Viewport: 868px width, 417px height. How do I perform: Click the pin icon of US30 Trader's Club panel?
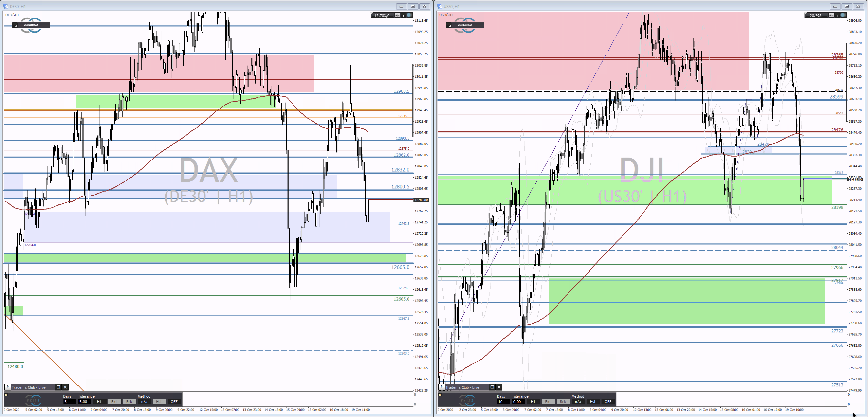click(441, 387)
